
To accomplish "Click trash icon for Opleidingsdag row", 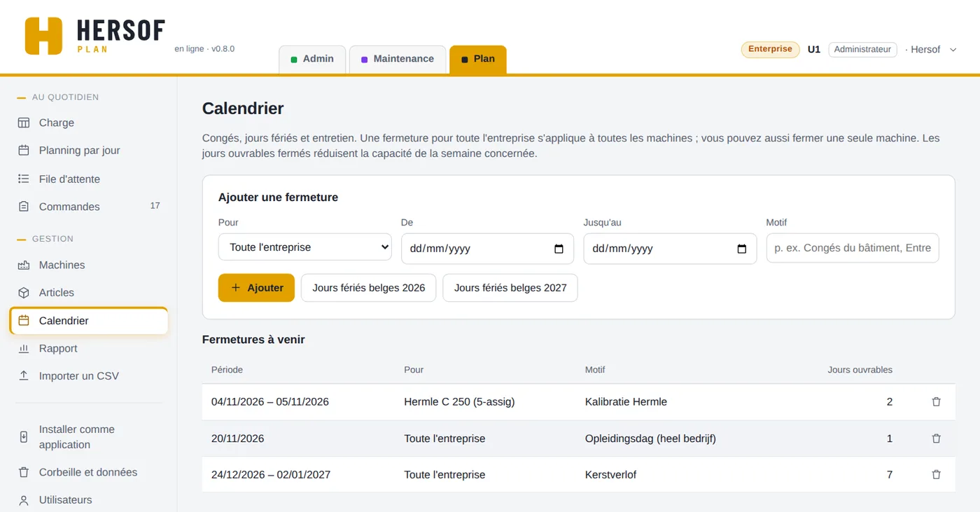I will click(x=936, y=438).
